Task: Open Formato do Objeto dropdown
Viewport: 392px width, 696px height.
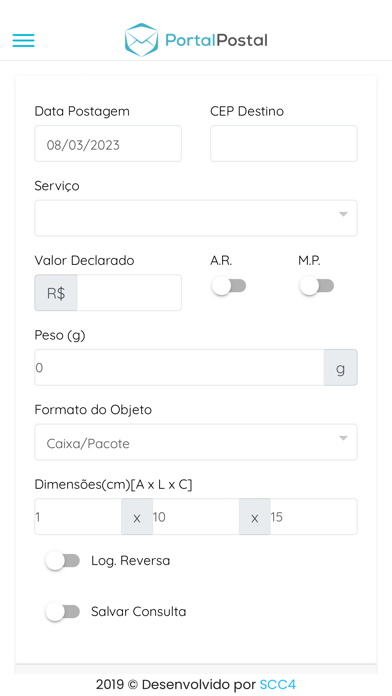Action: click(x=196, y=442)
